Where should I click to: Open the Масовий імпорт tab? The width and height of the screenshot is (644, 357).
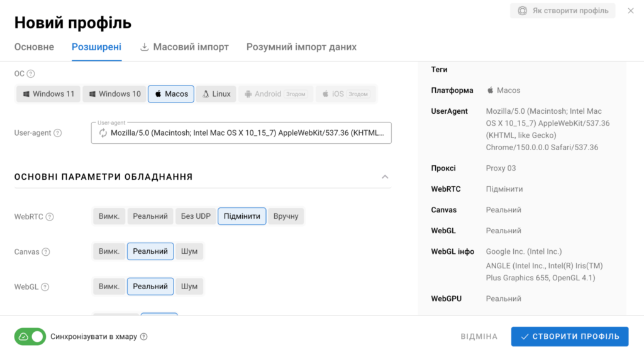coord(184,47)
